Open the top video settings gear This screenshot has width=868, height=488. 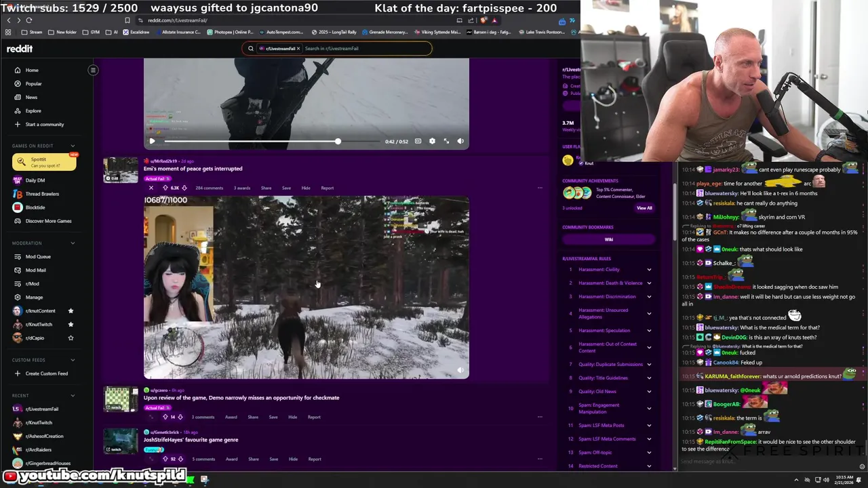[x=432, y=141]
